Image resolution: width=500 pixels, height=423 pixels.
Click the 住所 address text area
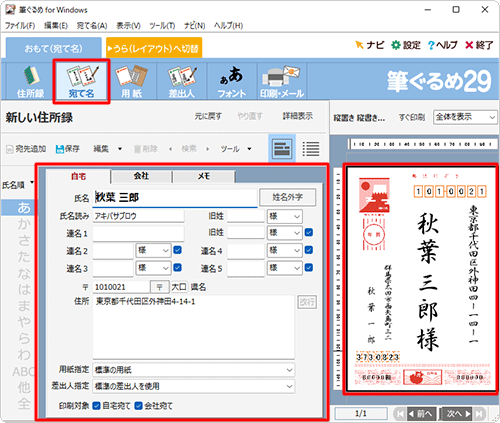[193, 327]
